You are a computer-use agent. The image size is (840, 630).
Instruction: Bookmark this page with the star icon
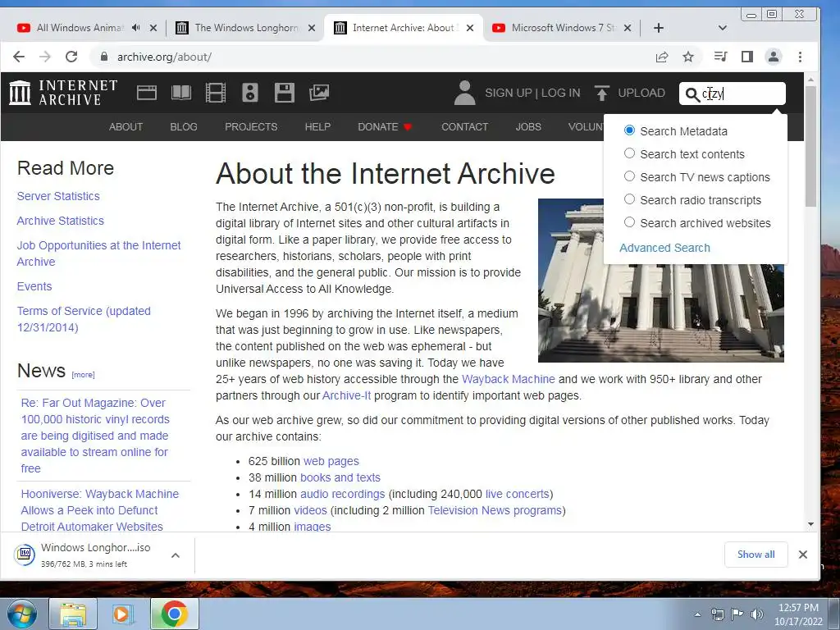click(688, 57)
